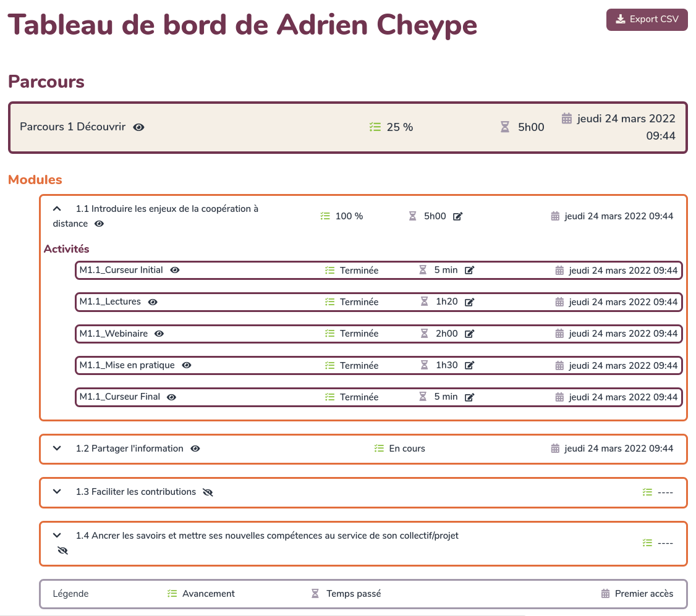Hide the activity M1.1_Mise en pratique
The width and height of the screenshot is (696, 616).
coord(186,365)
